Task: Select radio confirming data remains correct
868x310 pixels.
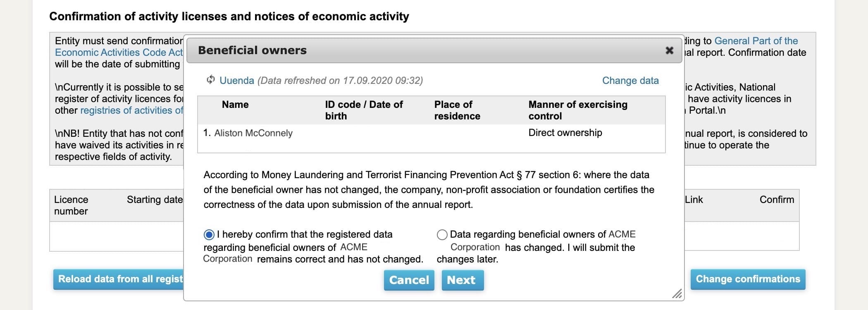Action: click(x=209, y=235)
